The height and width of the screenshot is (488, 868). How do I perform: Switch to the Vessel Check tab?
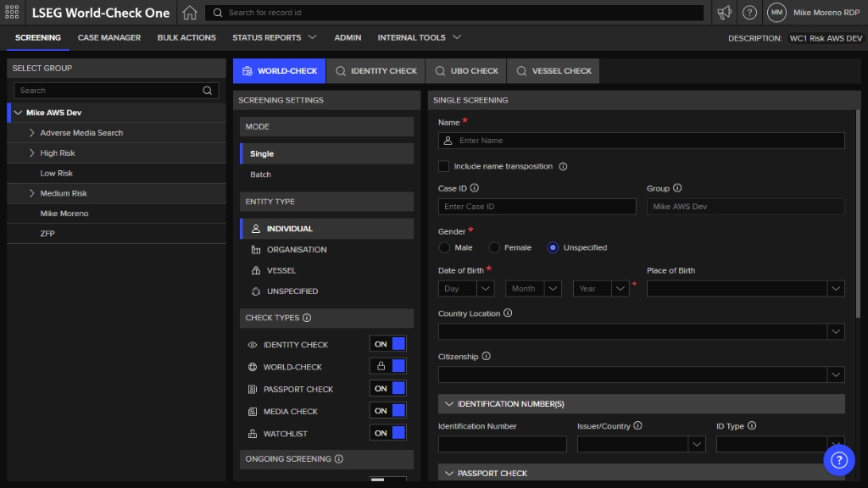coord(554,71)
